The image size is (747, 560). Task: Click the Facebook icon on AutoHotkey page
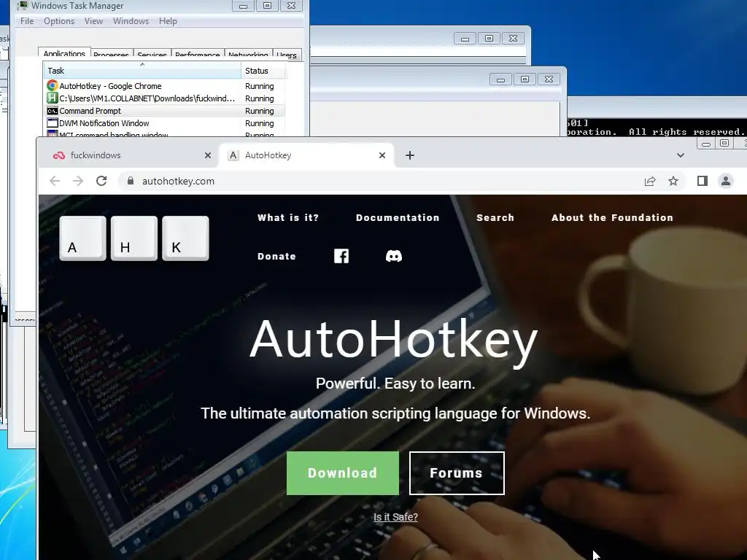pyautogui.click(x=341, y=256)
